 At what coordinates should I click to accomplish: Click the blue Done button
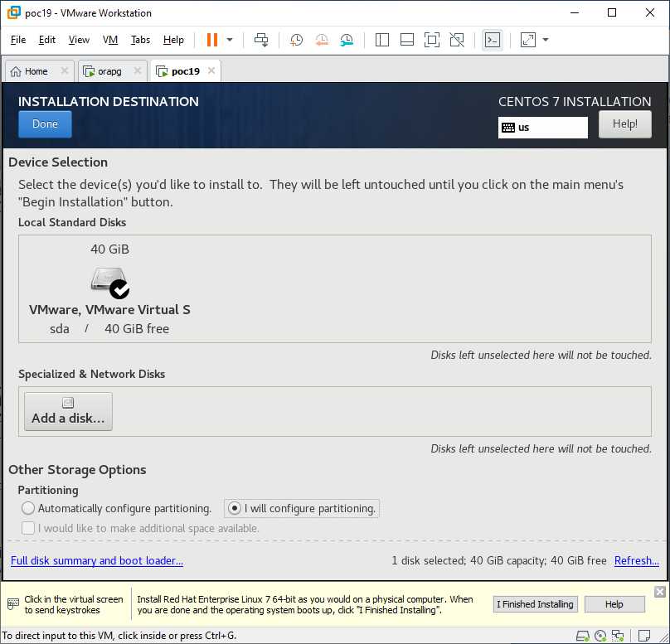(45, 124)
